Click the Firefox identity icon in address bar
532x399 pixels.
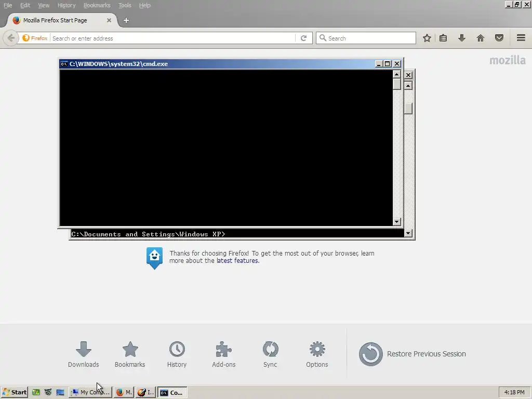pyautogui.click(x=35, y=38)
